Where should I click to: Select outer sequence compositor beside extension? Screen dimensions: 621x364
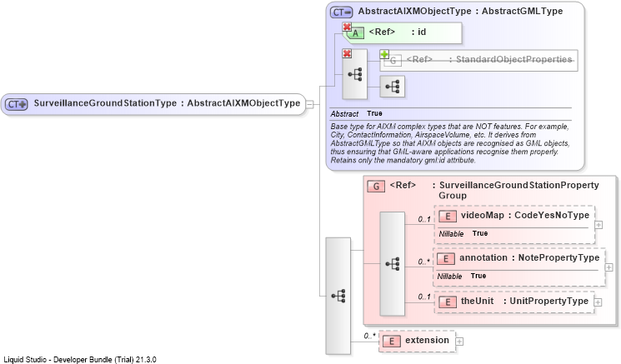tap(338, 296)
